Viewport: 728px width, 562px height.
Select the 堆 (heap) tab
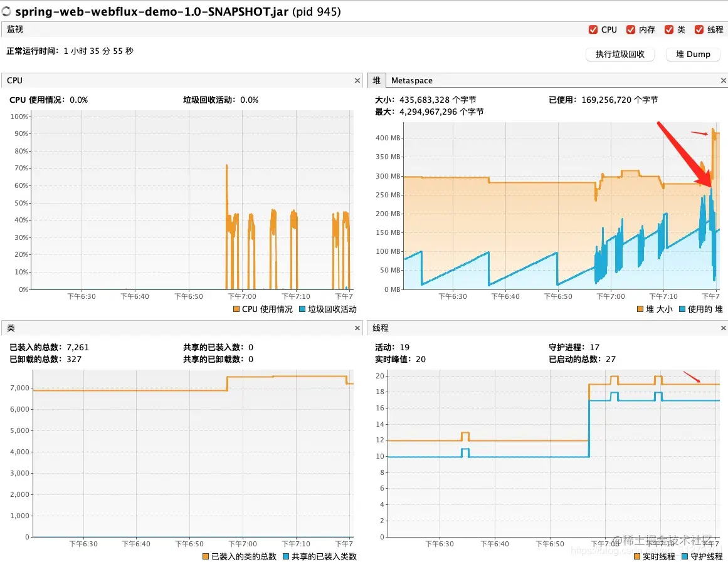click(376, 80)
